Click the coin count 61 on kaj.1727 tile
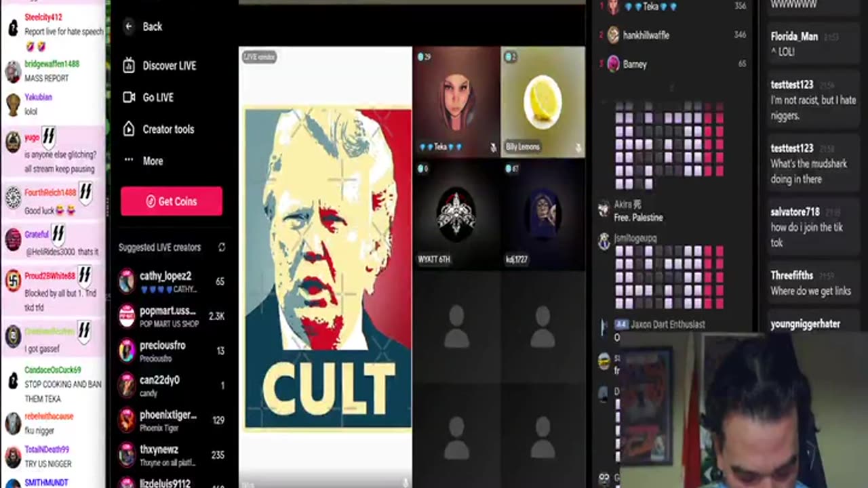 click(x=513, y=169)
